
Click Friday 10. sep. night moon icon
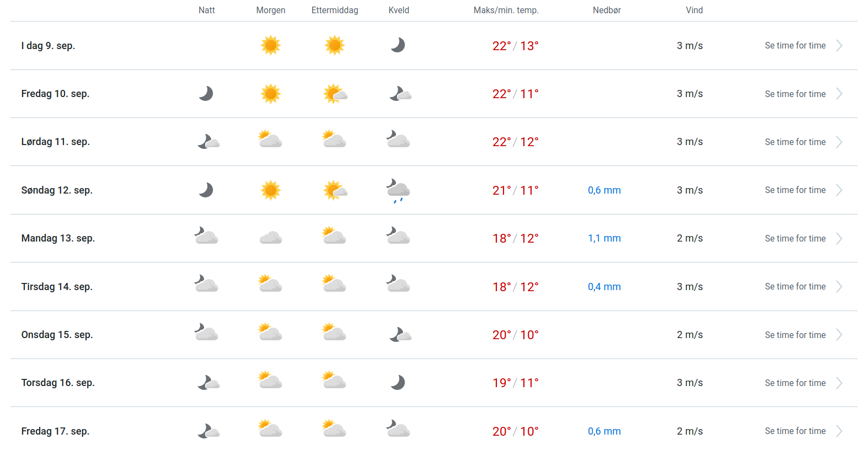(206, 94)
